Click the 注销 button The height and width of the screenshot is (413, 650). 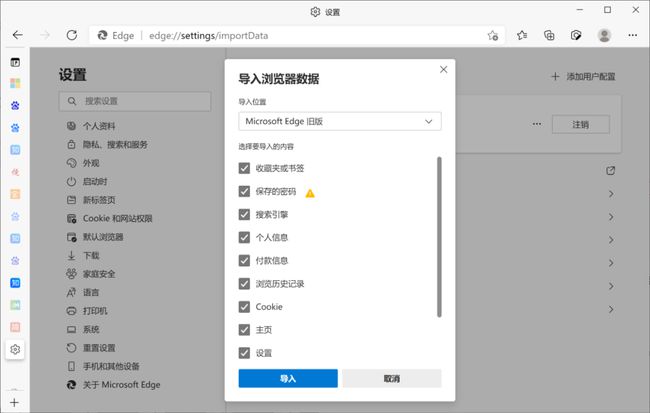[580, 124]
